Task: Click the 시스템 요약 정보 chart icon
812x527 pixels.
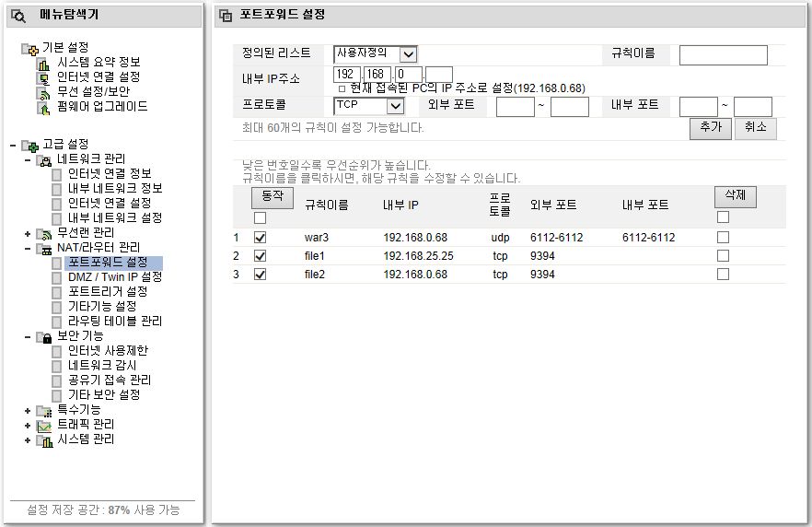Action: coord(43,64)
